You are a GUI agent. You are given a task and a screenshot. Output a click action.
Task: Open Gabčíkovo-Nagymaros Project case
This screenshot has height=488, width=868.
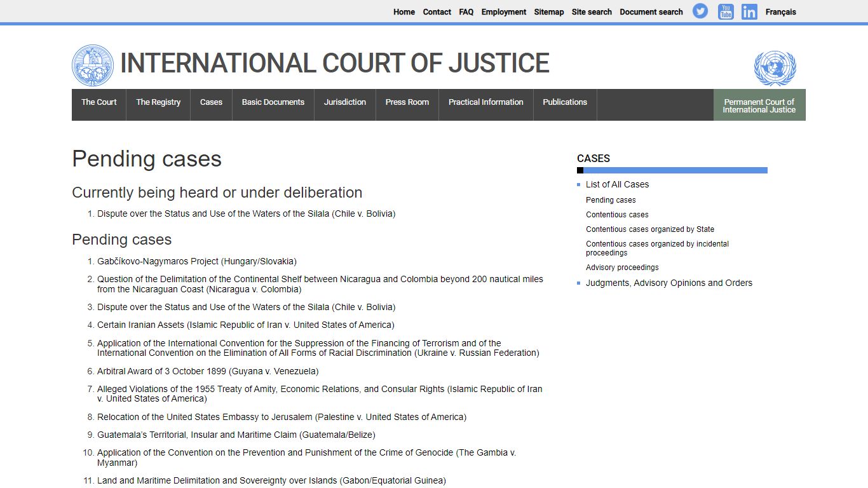(x=197, y=261)
